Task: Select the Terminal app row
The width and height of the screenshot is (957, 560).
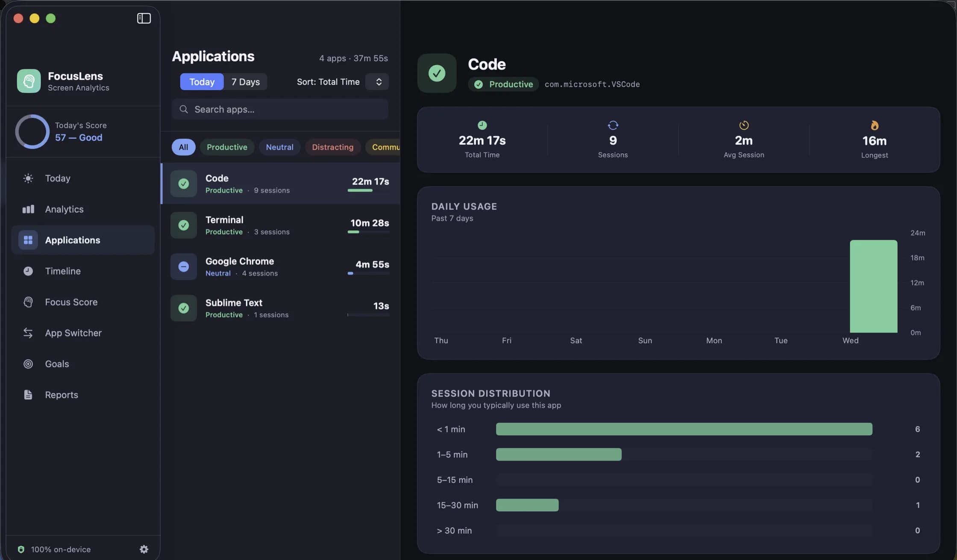Action: [x=280, y=225]
